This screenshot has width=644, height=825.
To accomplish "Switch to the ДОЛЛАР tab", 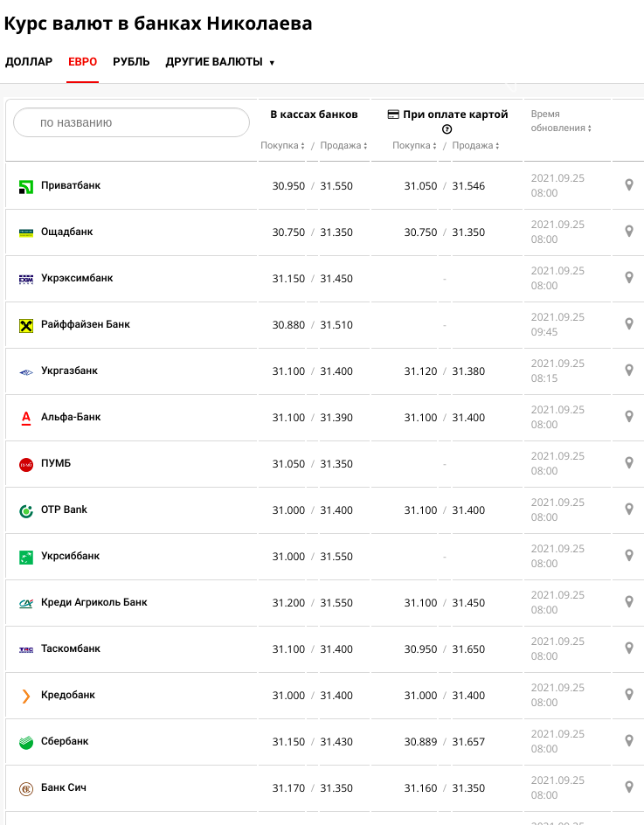I will pyautogui.click(x=29, y=62).
